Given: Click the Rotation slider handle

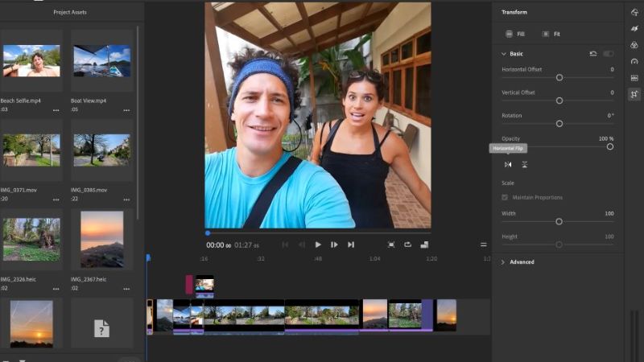Looking at the screenshot, I should pos(559,123).
